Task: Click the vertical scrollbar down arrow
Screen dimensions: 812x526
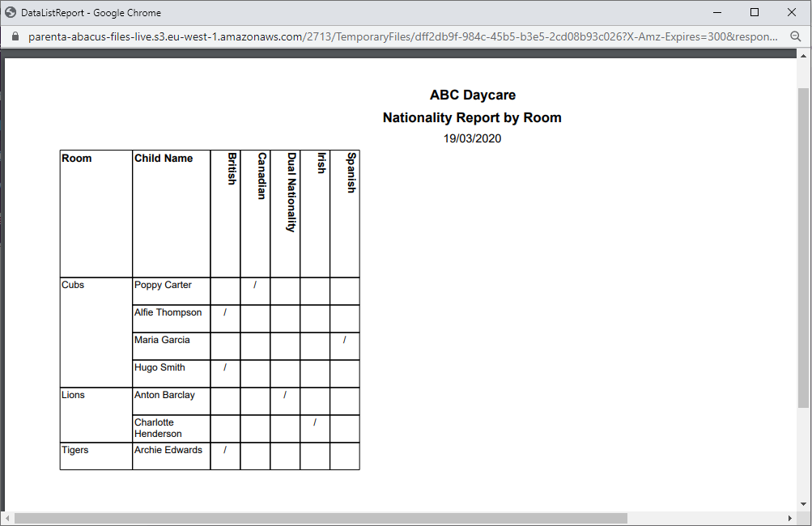Action: click(x=803, y=504)
